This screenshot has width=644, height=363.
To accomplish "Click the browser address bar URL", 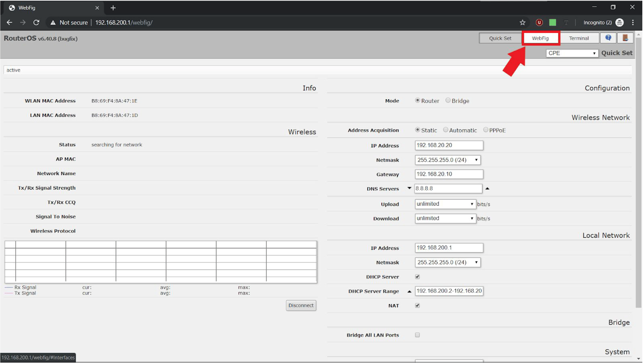I will (124, 23).
